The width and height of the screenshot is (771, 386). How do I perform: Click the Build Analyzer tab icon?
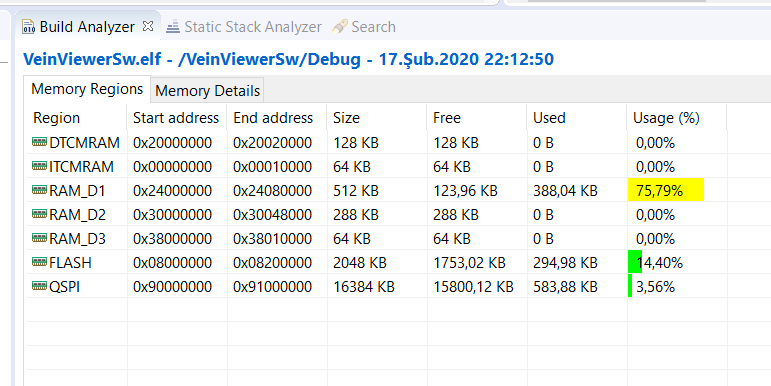pyautogui.click(x=29, y=27)
